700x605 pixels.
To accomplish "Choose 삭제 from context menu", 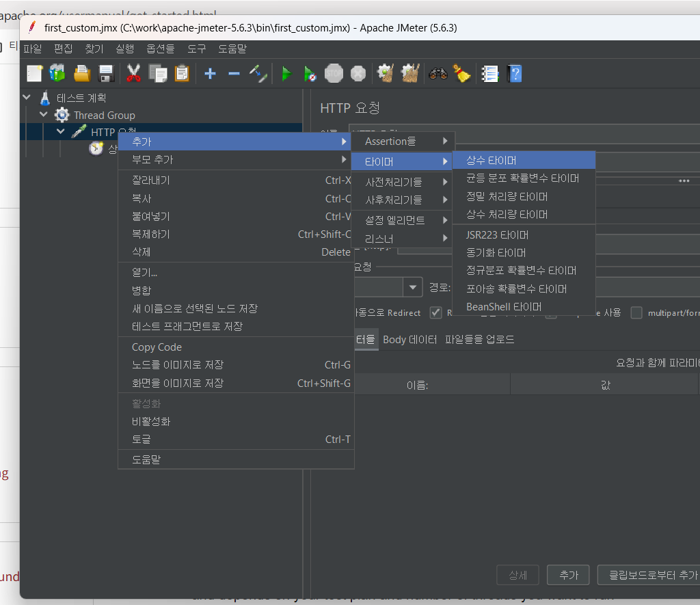I will point(236,252).
